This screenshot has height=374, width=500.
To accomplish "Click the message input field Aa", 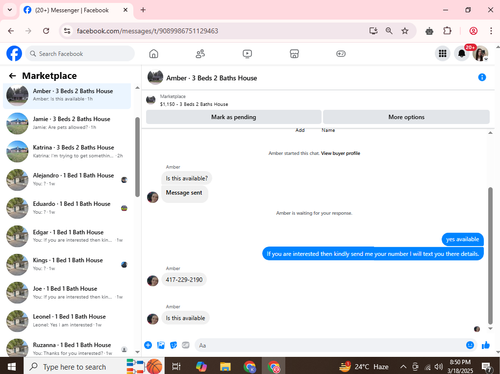I will point(330,345).
